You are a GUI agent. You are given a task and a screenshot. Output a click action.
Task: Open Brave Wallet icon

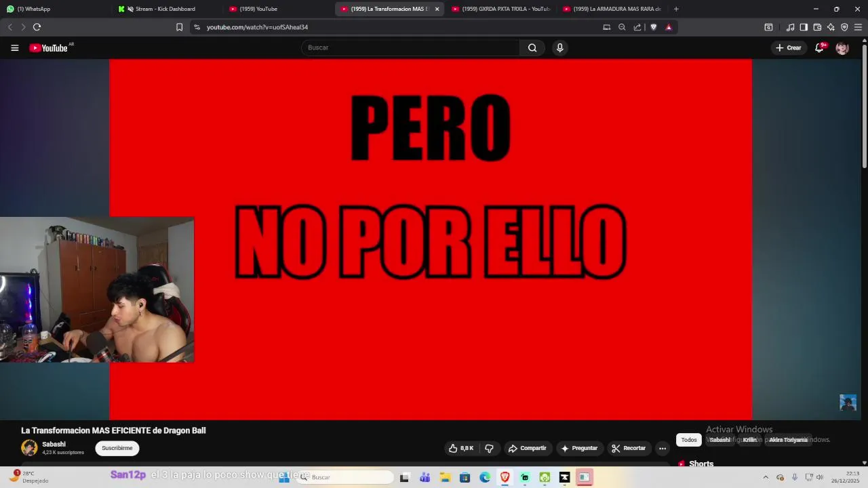(x=817, y=27)
